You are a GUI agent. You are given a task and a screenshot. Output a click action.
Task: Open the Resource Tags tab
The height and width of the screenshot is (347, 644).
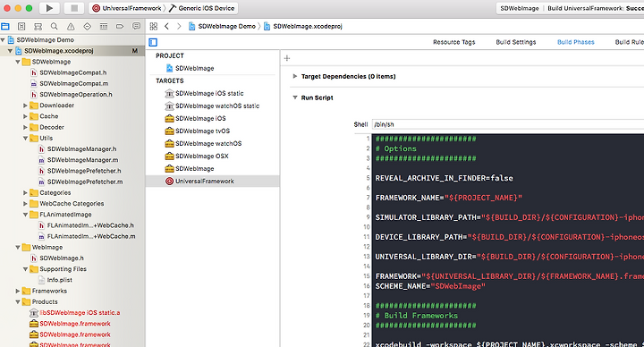453,42
